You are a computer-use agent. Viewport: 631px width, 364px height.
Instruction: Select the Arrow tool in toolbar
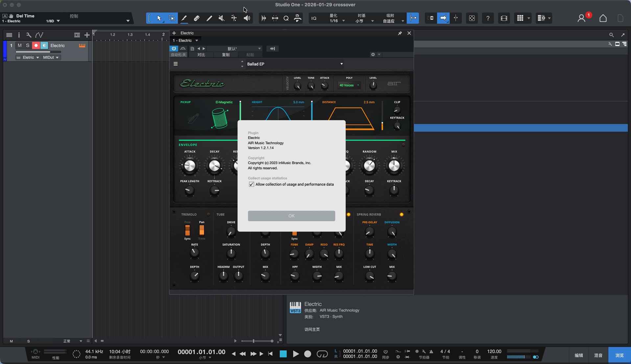159,18
